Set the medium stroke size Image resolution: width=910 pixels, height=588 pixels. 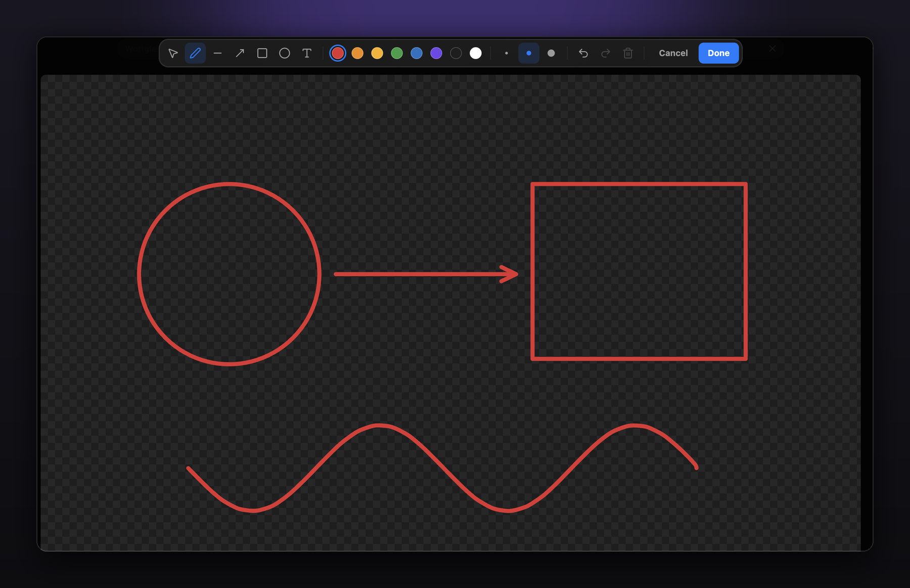(529, 53)
